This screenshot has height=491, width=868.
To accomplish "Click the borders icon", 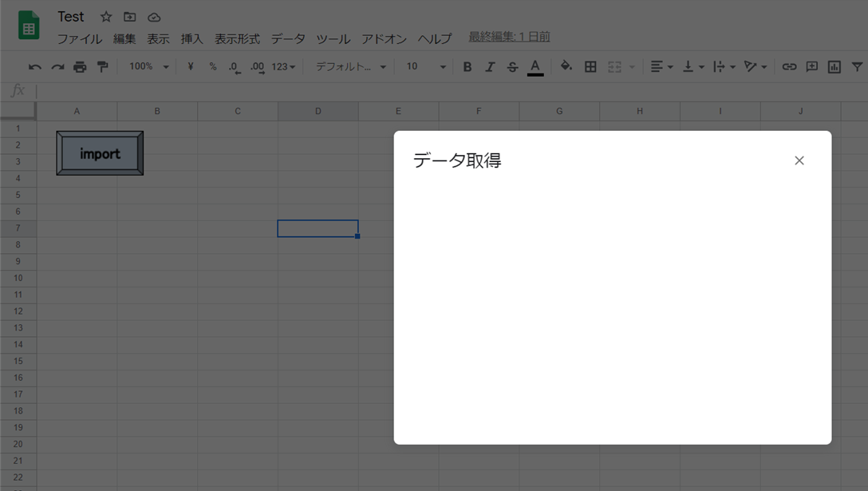I will [x=590, y=67].
